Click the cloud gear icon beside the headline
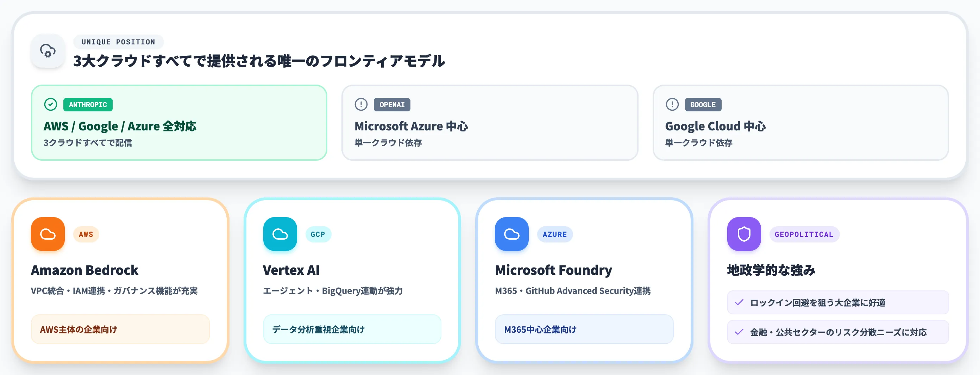Screen dimensions: 980x375 pos(48,51)
